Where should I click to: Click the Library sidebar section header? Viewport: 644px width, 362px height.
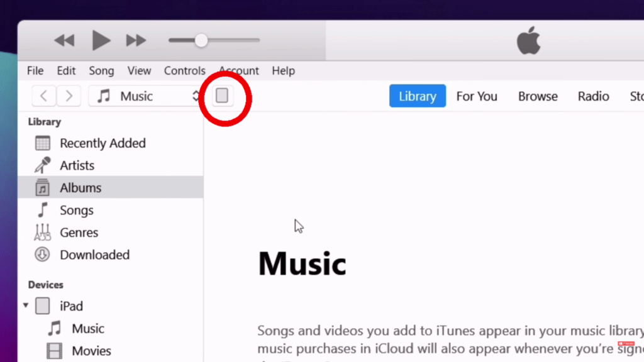point(45,122)
